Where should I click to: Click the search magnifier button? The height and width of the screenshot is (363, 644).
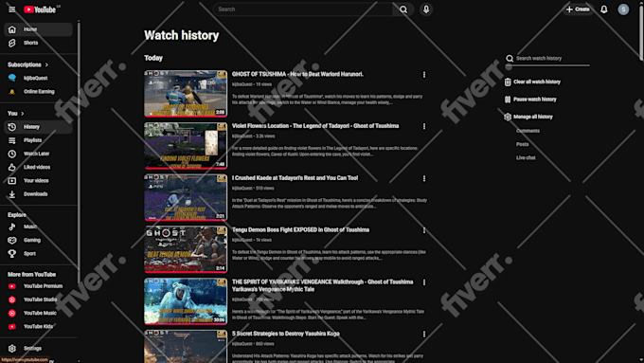(403, 9)
